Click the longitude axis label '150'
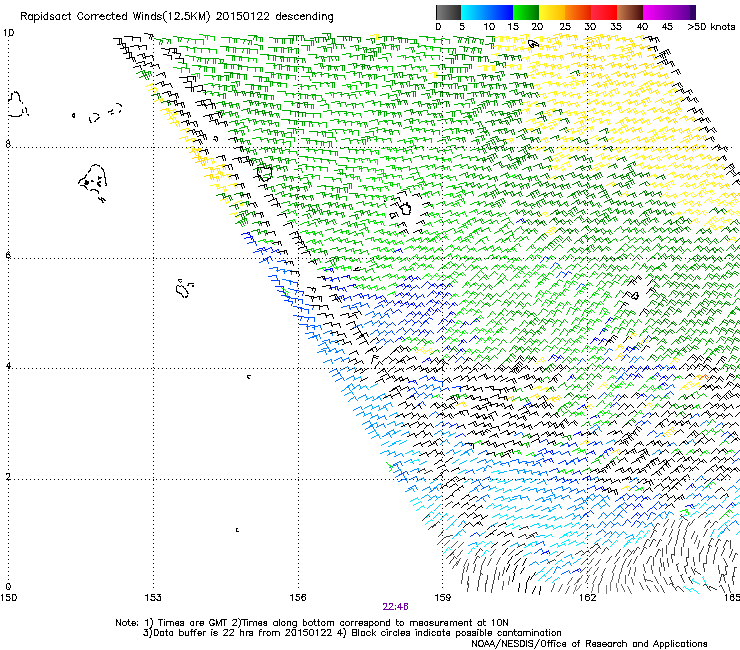 pos(8,598)
